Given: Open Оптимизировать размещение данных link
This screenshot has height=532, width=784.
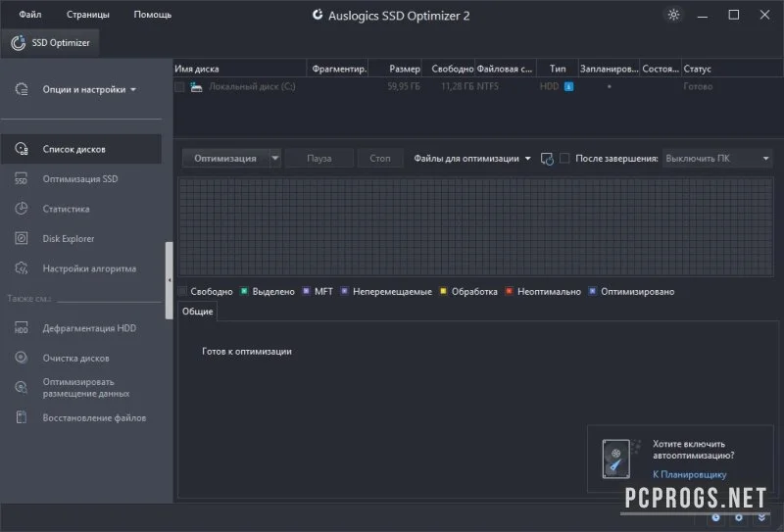Looking at the screenshot, I should [x=86, y=388].
